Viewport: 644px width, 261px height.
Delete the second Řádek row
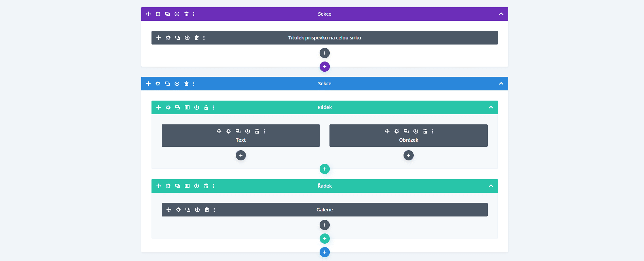pos(206,186)
